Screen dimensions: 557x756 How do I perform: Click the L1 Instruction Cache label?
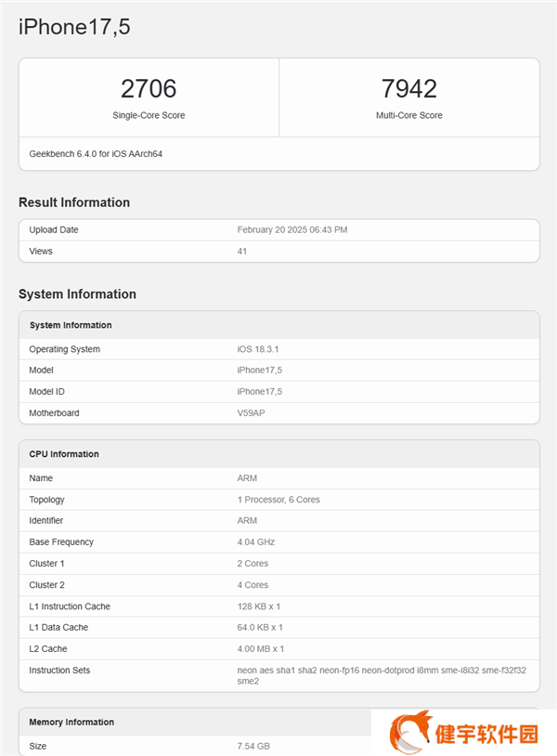click(x=70, y=606)
